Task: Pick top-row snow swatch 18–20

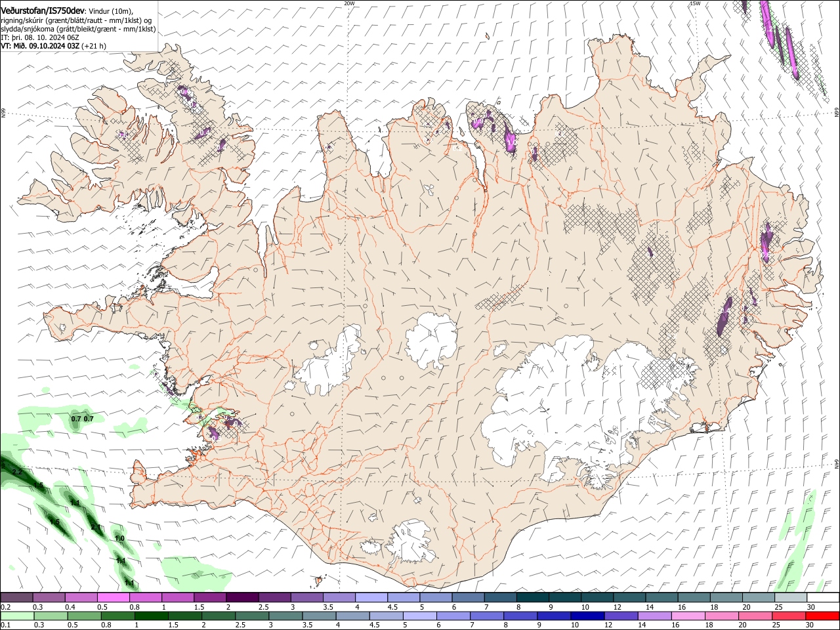Action: pyautogui.click(x=726, y=598)
